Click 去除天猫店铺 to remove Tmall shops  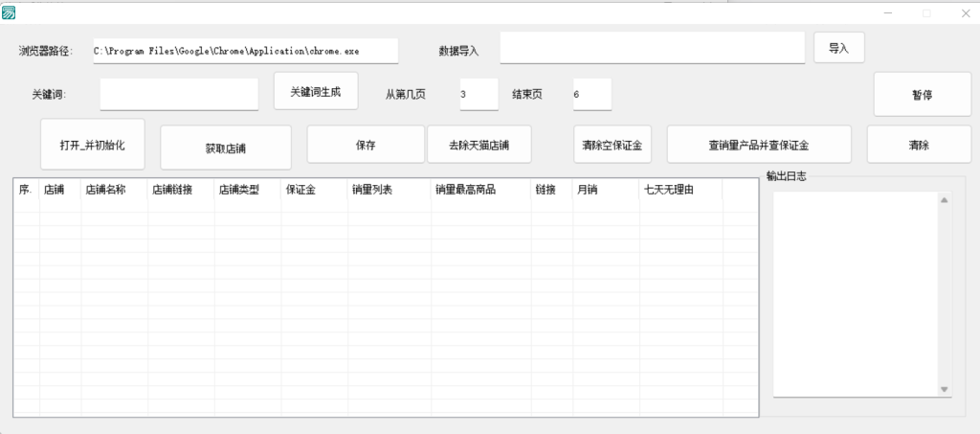point(479,145)
